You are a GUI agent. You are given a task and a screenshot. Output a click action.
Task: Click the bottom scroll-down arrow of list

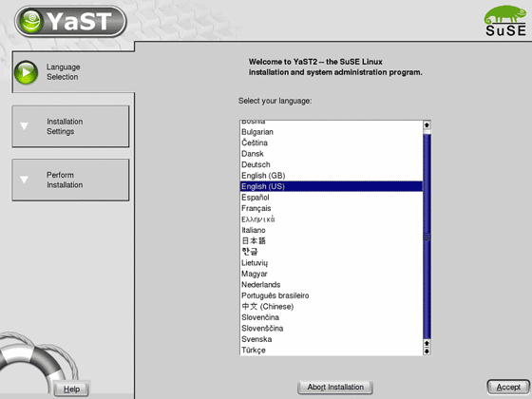pos(427,351)
